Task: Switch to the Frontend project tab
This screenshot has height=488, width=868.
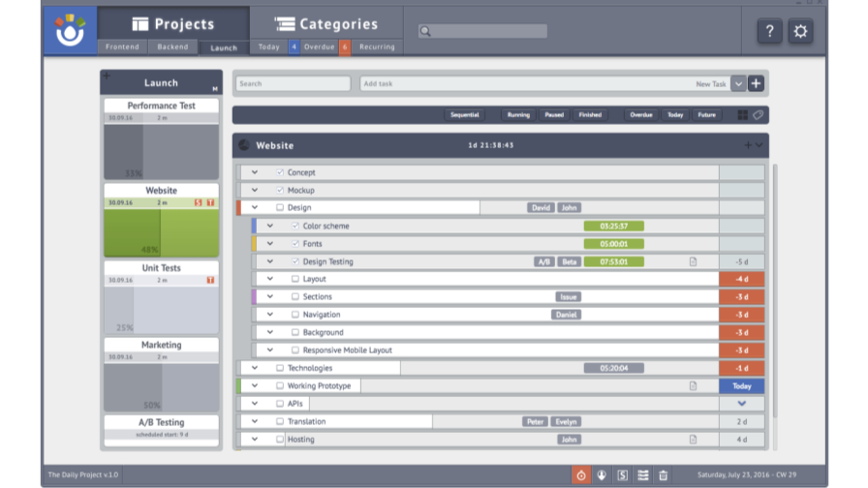Action: point(122,47)
